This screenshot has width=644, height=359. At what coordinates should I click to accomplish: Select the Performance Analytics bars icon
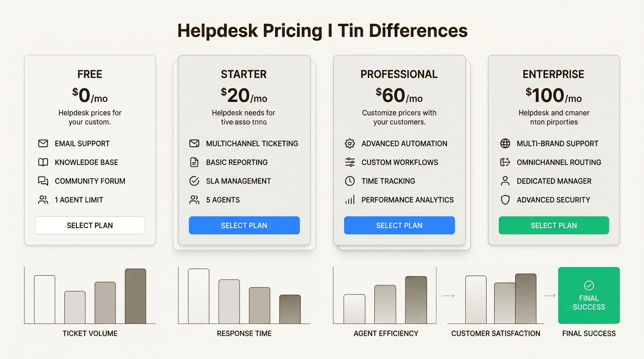click(350, 200)
